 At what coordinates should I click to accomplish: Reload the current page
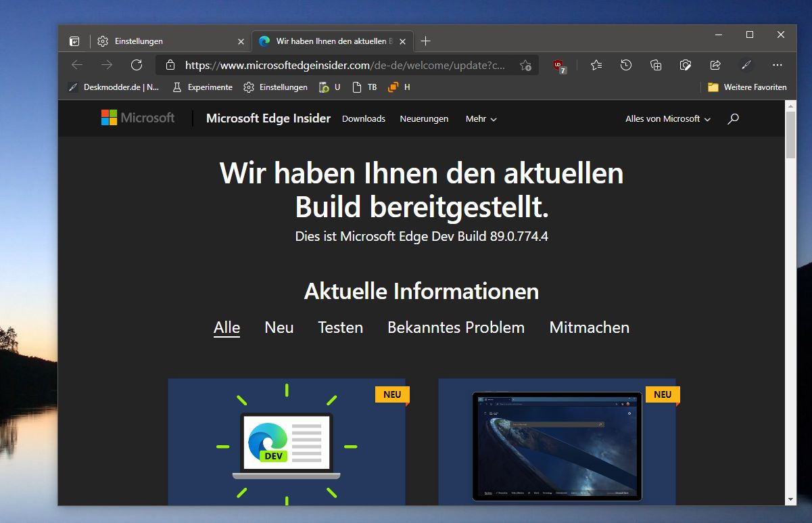click(x=137, y=65)
